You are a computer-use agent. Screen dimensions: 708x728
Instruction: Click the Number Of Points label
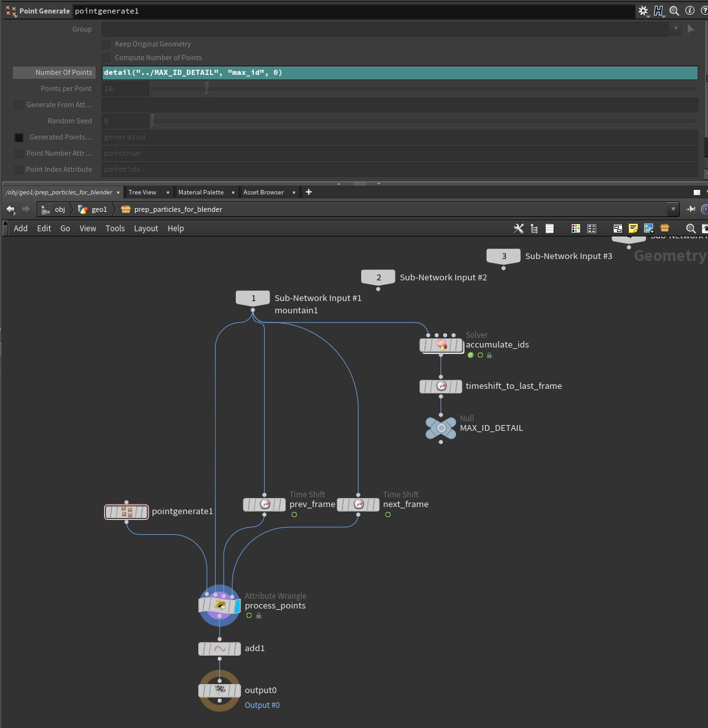point(63,73)
